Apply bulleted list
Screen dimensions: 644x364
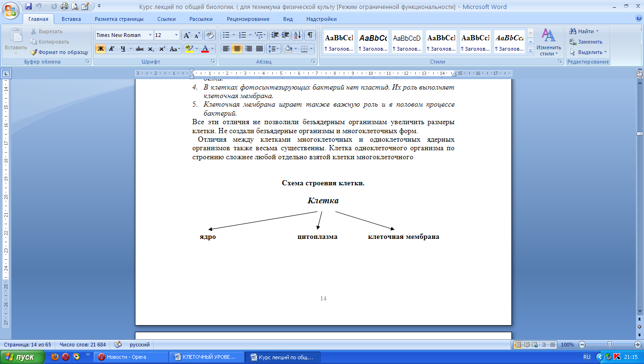(x=226, y=35)
